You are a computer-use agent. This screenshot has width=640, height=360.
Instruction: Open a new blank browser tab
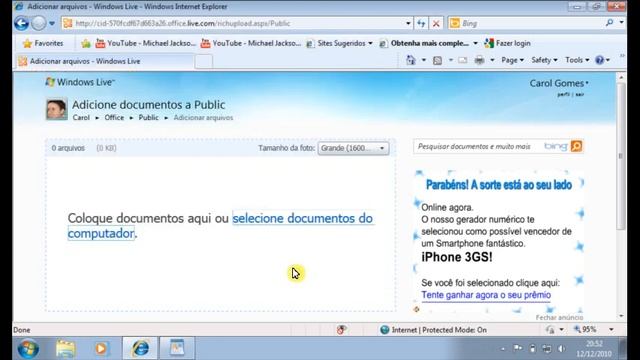click(x=204, y=62)
